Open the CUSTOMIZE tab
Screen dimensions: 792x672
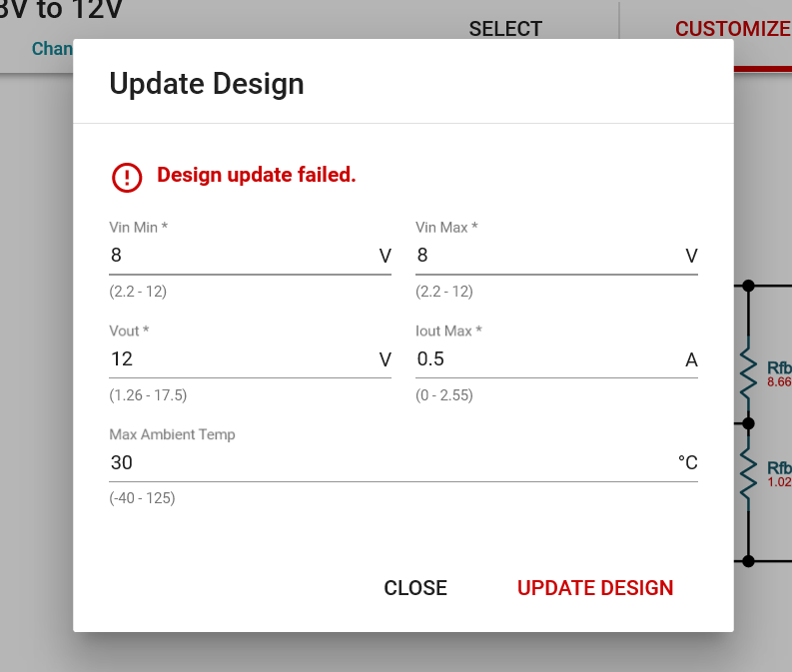pos(733,29)
